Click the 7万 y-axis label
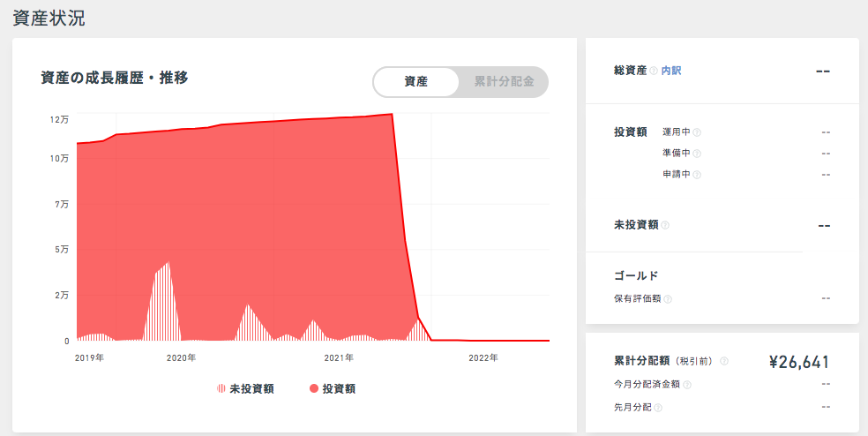Screen dimensions: 868x436 pyautogui.click(x=63, y=205)
